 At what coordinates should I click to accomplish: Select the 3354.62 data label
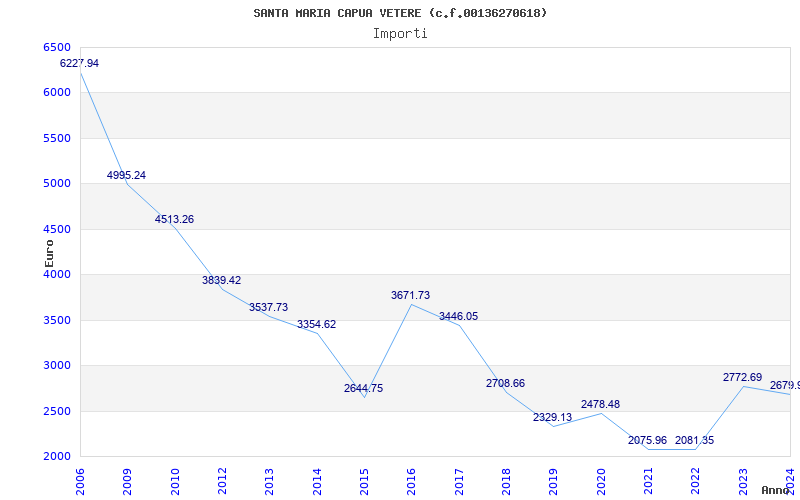pyautogui.click(x=316, y=324)
